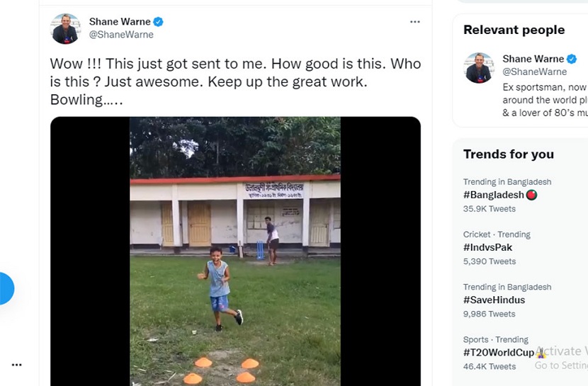Click Shane Warne's profile picture on the tweet
Screen dimensions: 588x386
[x=66, y=29]
